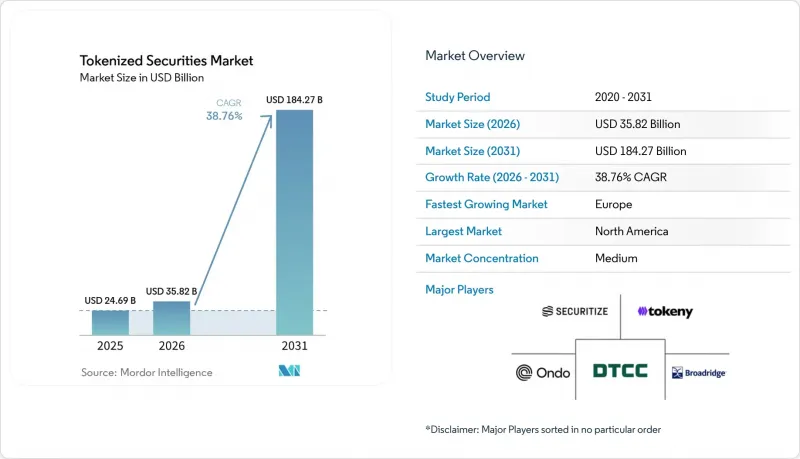Click the 2025 bar in chart

(x=110, y=322)
